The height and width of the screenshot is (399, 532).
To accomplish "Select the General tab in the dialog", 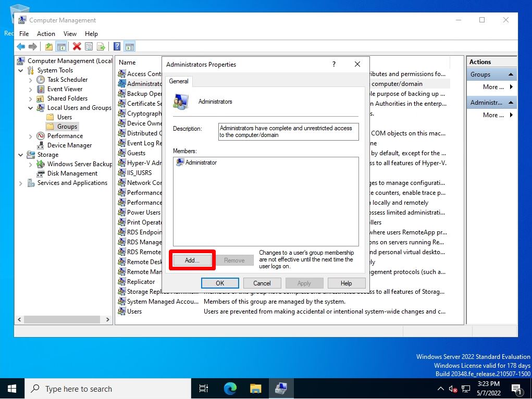I will pos(179,81).
